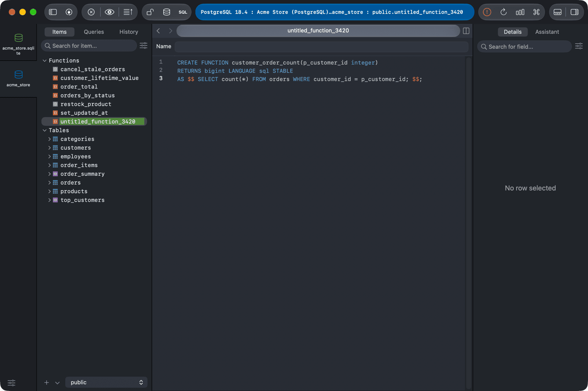Viewport: 588px width, 391px height.
Task: Go forward with the navigation arrow
Action: [x=170, y=31]
